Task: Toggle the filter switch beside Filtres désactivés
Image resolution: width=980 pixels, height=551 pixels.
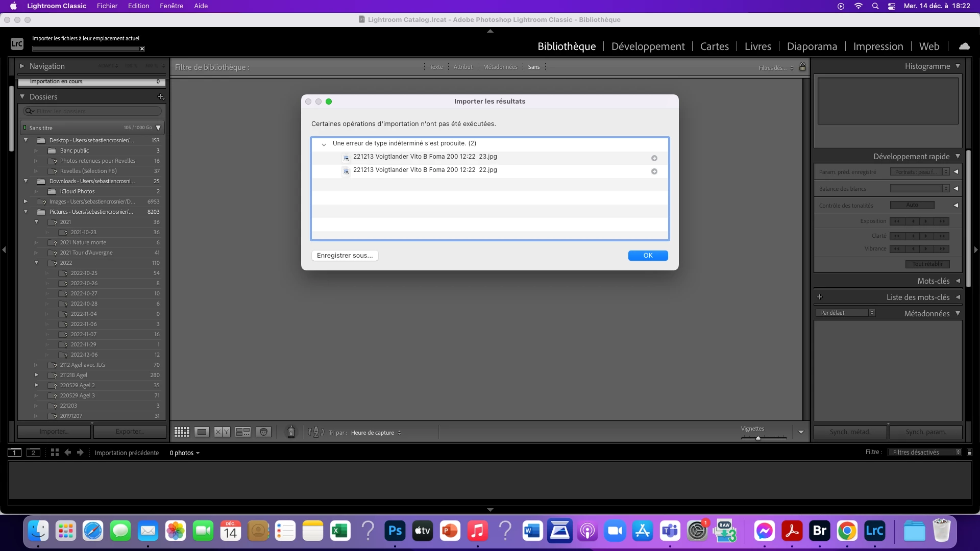Action: pyautogui.click(x=969, y=452)
